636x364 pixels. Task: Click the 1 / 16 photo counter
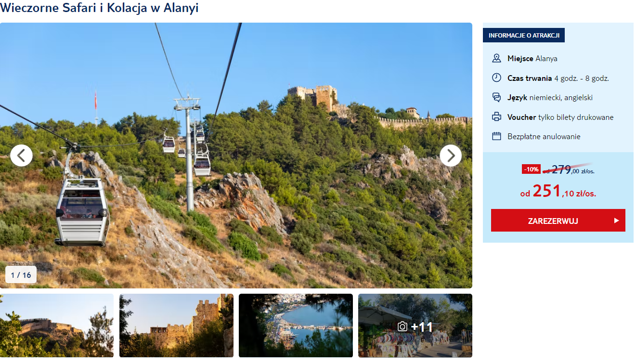click(21, 275)
